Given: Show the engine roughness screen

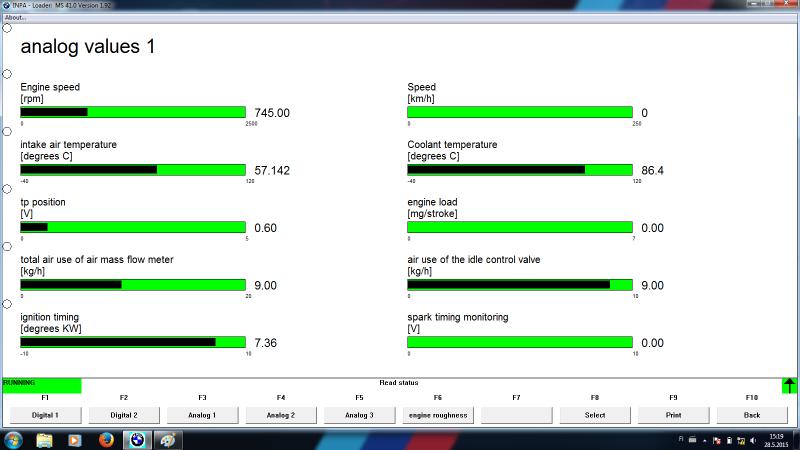Looking at the screenshot, I should coord(438,414).
